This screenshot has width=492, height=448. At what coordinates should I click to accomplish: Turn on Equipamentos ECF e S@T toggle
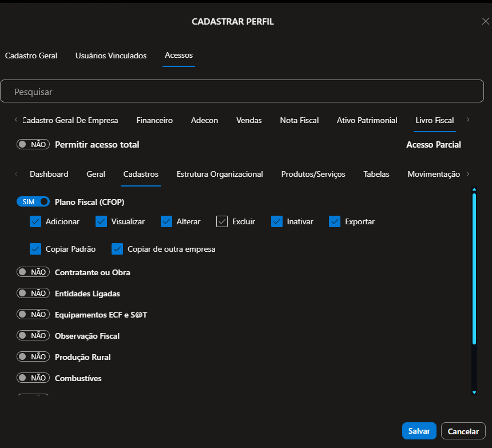coord(33,315)
